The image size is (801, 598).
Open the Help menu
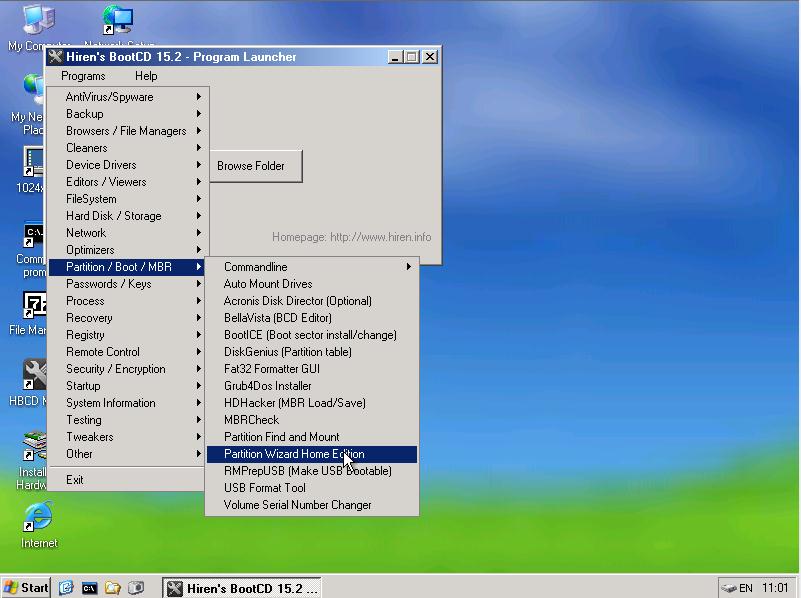pos(146,76)
